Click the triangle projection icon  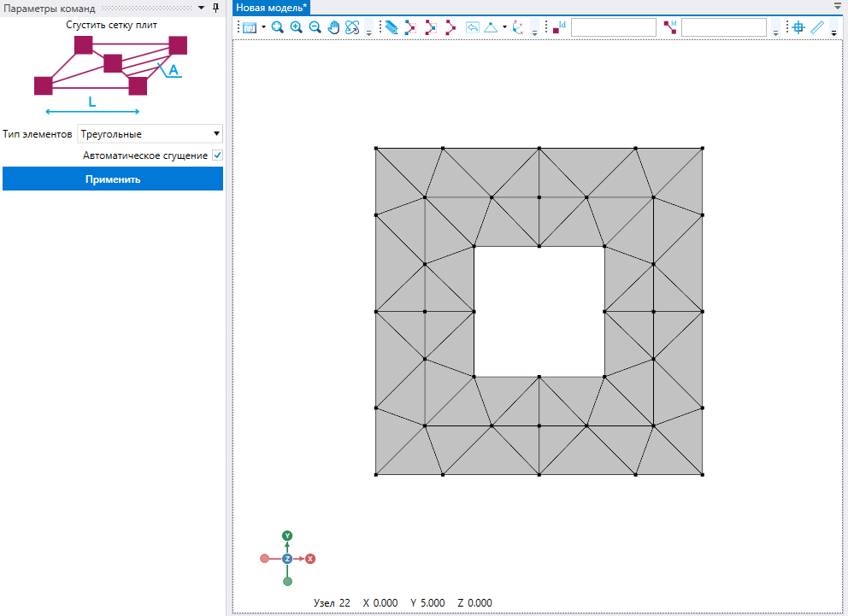click(491, 27)
